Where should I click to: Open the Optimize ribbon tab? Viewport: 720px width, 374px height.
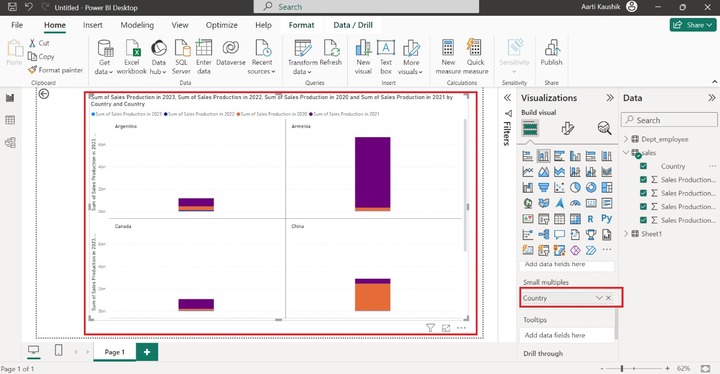click(221, 25)
